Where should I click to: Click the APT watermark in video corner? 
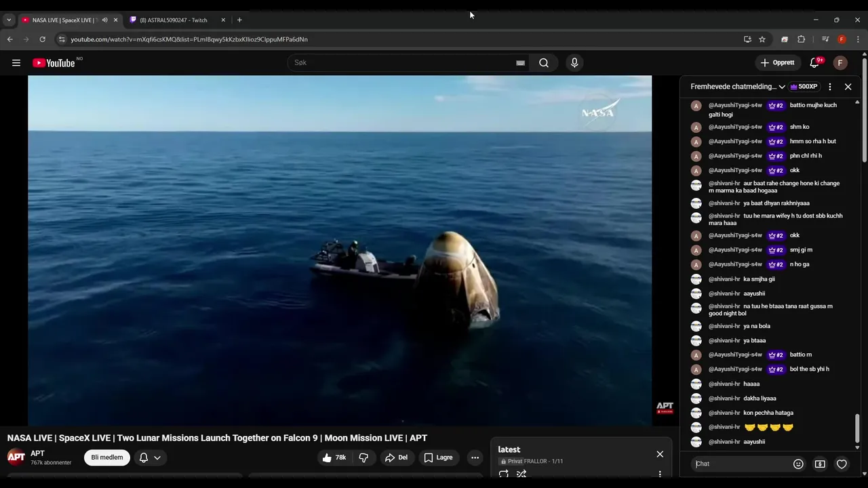pyautogui.click(x=665, y=407)
